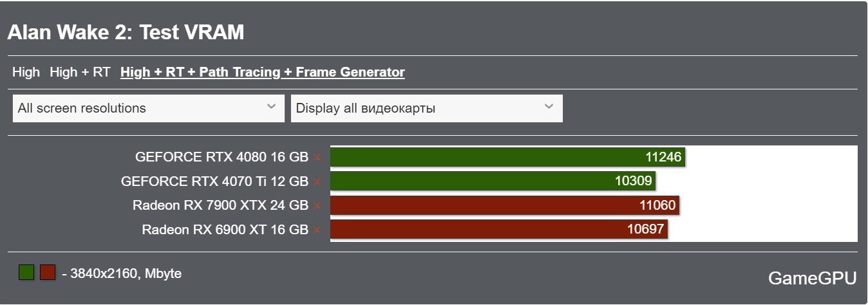The width and height of the screenshot is (868, 305).
Task: Click chevron arrow of video cards selector
Action: click(549, 107)
